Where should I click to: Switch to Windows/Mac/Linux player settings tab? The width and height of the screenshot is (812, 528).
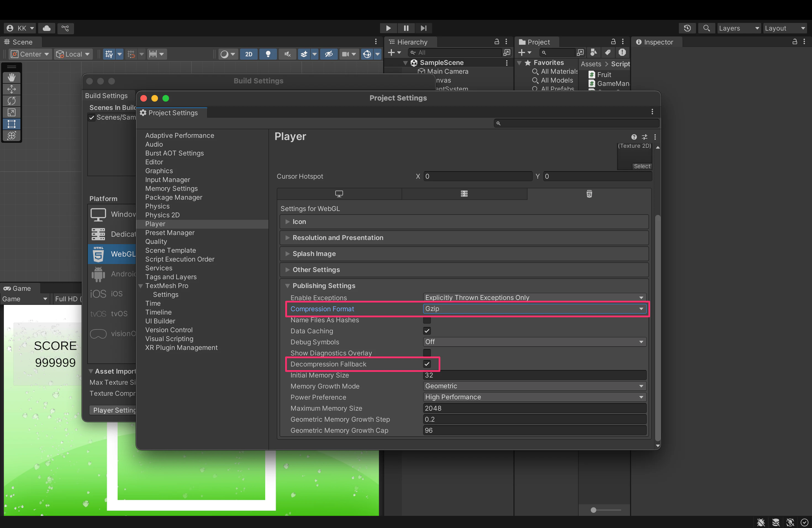click(x=339, y=194)
